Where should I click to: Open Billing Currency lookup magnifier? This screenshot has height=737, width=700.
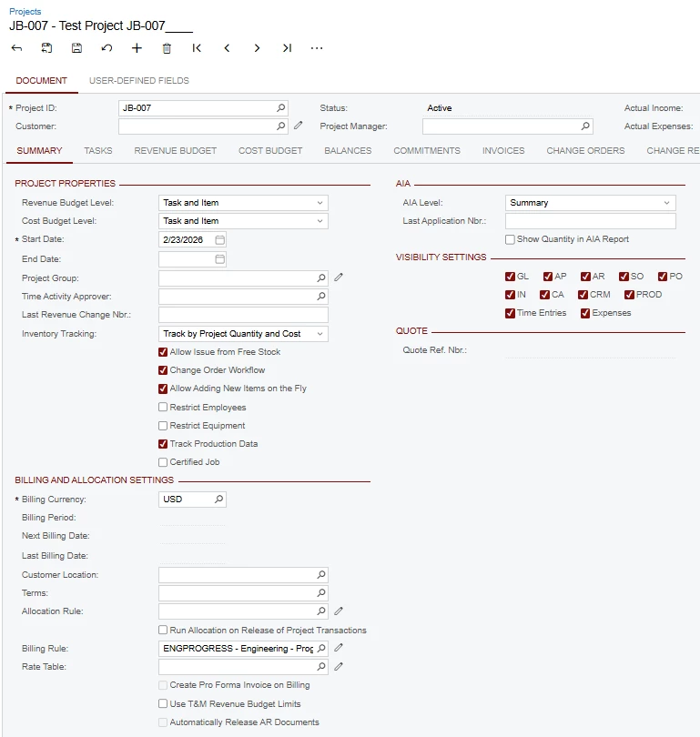click(x=219, y=500)
